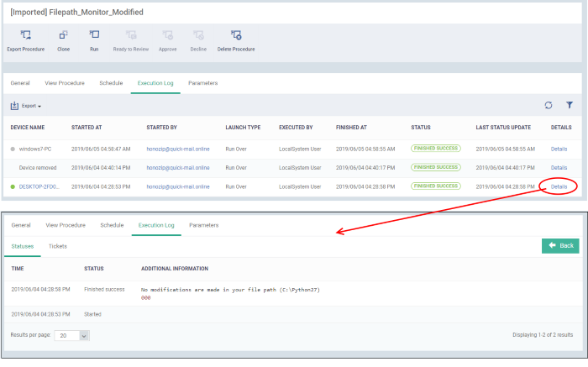
Task: Open Schedule tab in lower panel
Action: 112,225
